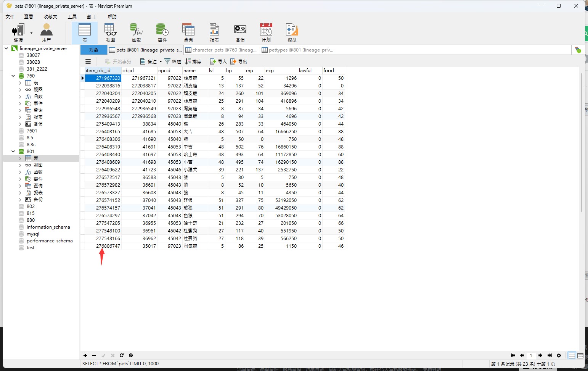588x371 pixels.
Task: Add a record with the plus icon
Action: (85, 355)
